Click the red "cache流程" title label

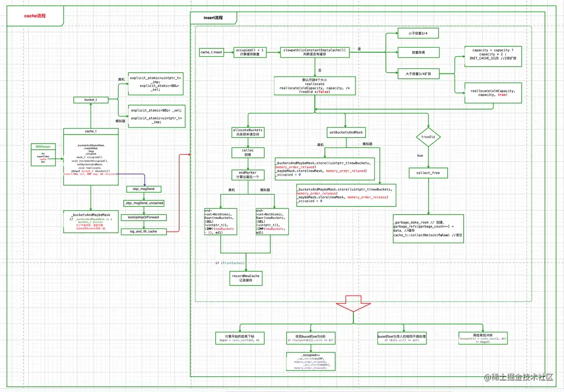tap(35, 16)
